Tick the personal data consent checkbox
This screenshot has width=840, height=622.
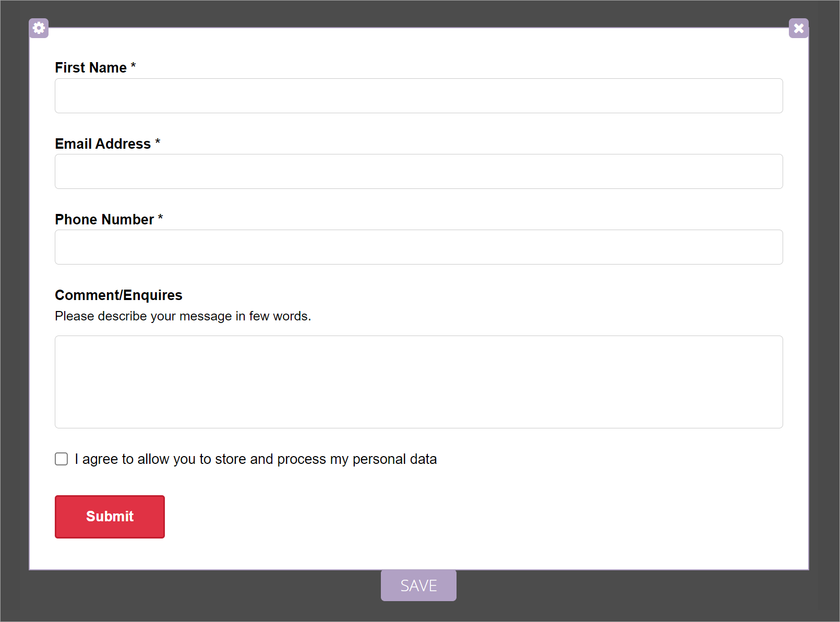pyautogui.click(x=62, y=459)
